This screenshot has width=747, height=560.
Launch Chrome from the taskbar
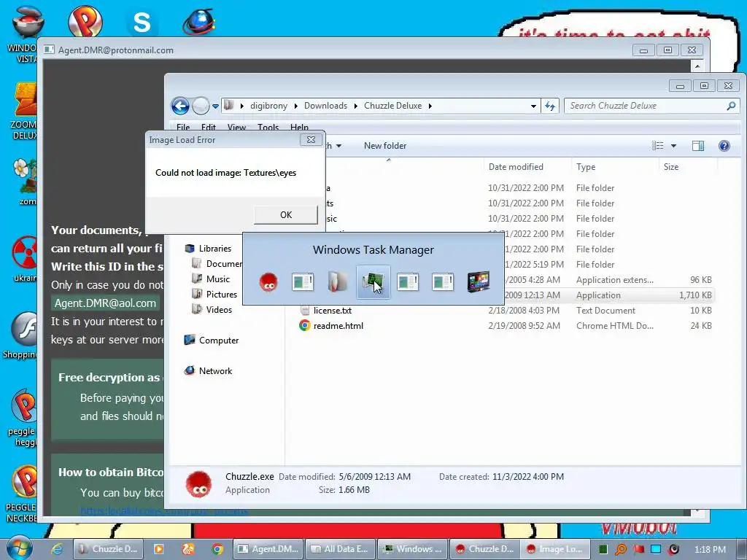(x=217, y=549)
